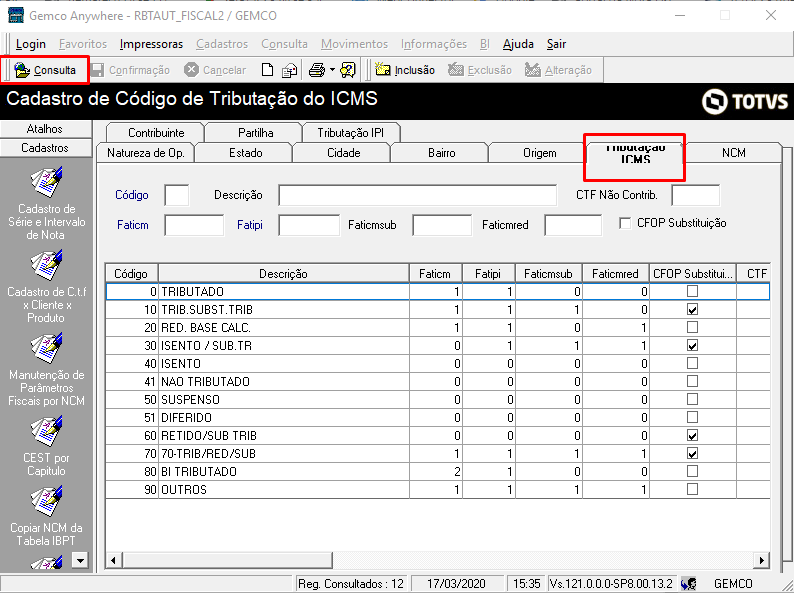794x593 pixels.
Task: Open the Ajuda menu
Action: pos(518,44)
